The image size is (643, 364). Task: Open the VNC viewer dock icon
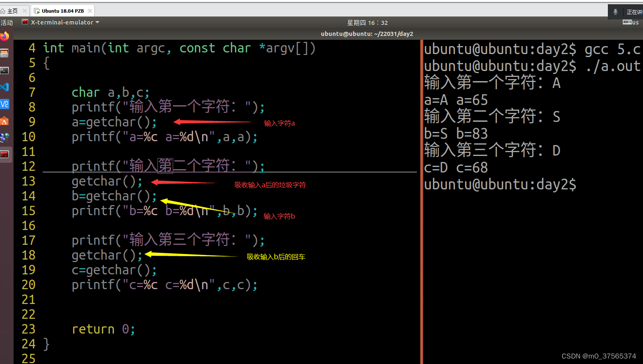point(5,104)
